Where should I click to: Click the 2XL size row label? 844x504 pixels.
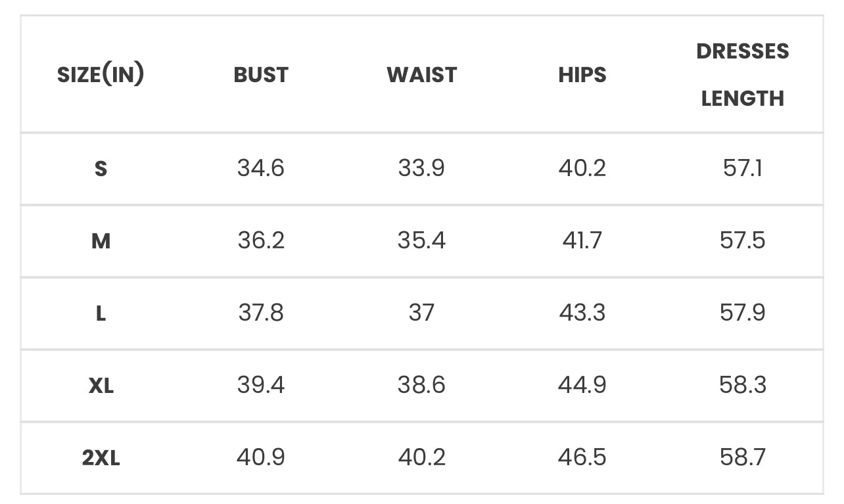click(101, 458)
